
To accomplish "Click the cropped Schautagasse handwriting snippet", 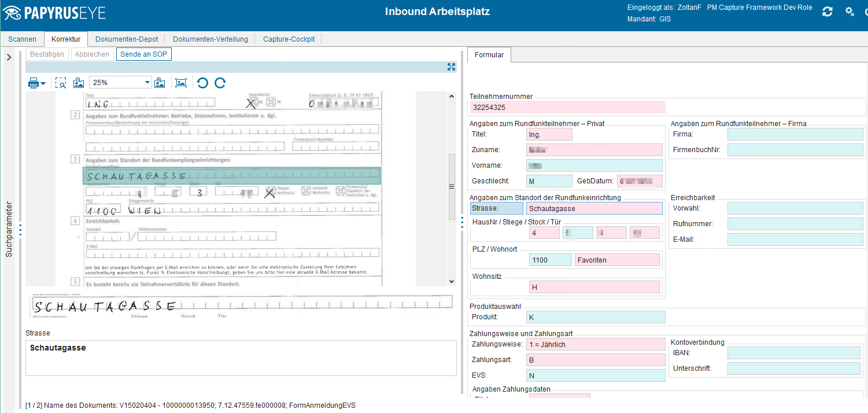I will tap(241, 305).
